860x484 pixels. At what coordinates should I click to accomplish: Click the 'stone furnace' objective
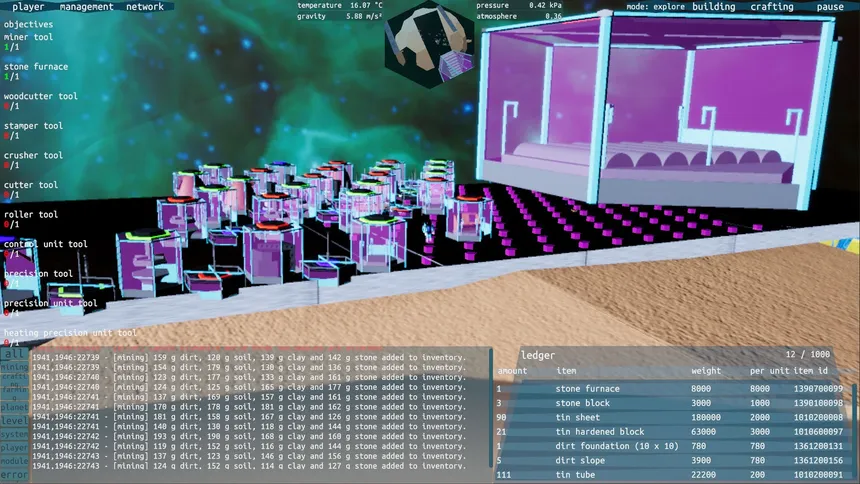pos(36,67)
